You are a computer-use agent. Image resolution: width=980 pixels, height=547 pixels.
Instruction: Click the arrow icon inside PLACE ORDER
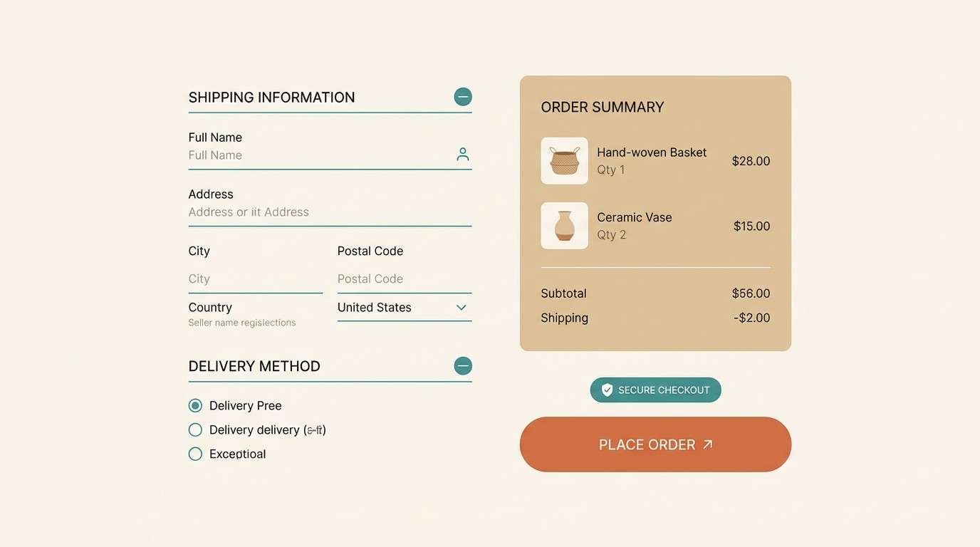[707, 444]
